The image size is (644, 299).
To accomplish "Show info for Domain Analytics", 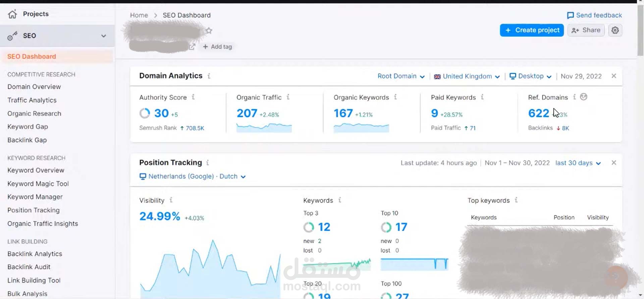I will tap(209, 76).
